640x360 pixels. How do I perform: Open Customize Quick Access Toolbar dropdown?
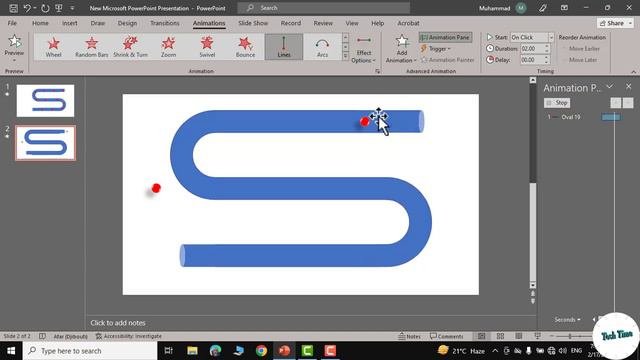point(73,8)
